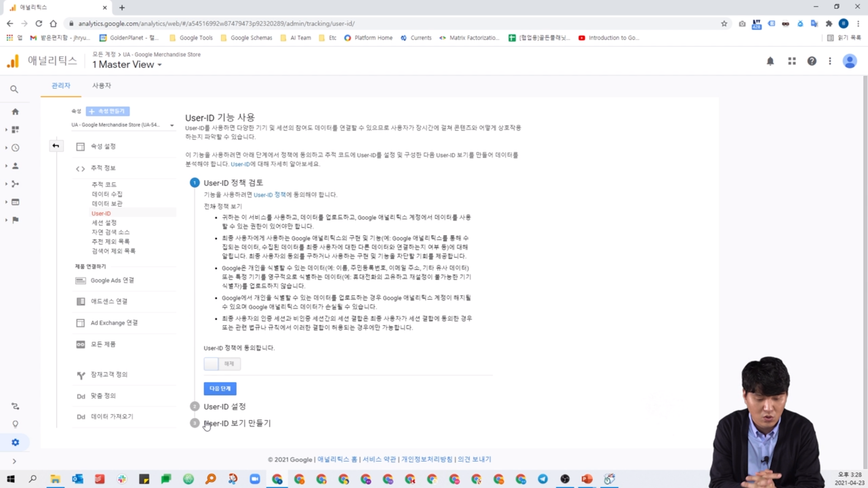
Task: Open 세션 설정 menu item
Action: 104,223
